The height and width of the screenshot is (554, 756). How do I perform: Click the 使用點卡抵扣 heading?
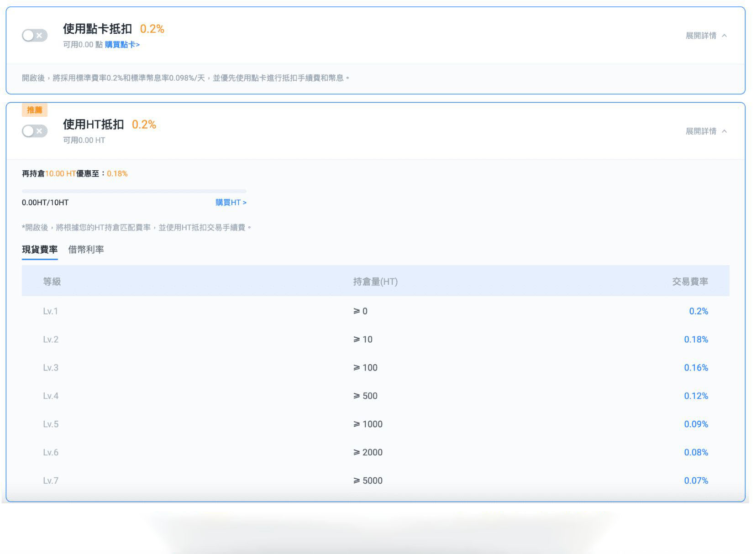pyautogui.click(x=97, y=29)
